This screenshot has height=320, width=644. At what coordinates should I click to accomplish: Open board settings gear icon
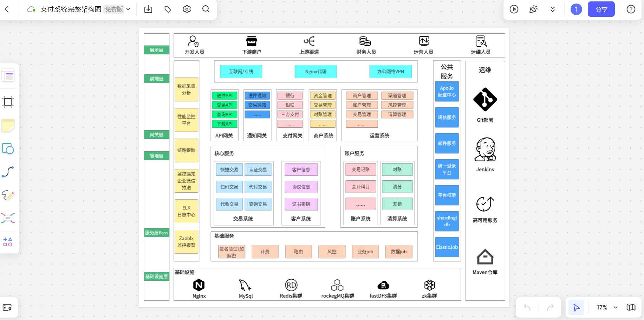click(187, 9)
